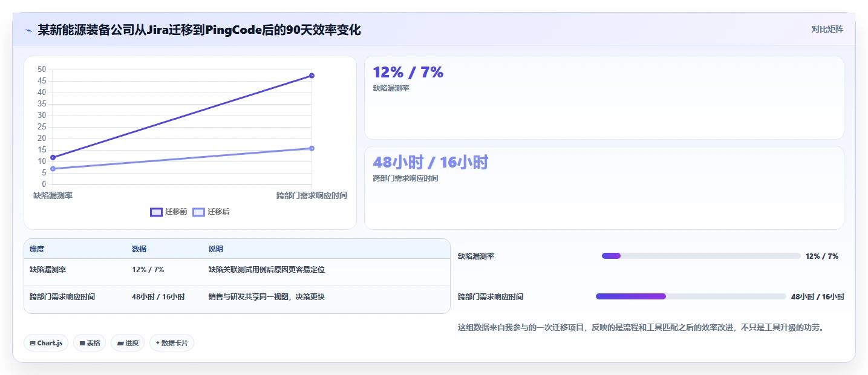Click progress row value 48小时 / 16小时
Screen dimensions: 868x375
818,297
